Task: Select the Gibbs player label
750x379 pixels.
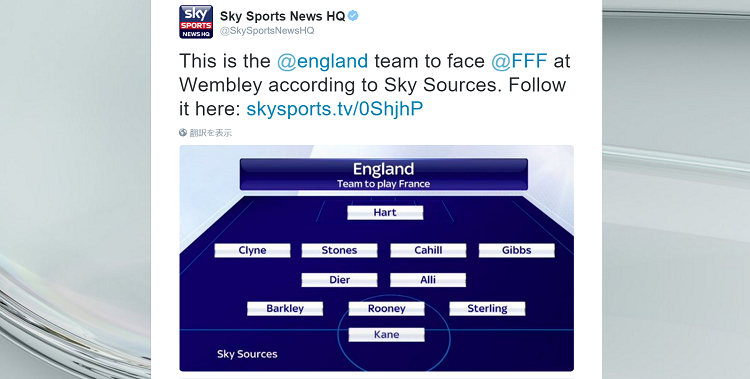Action: (x=517, y=250)
